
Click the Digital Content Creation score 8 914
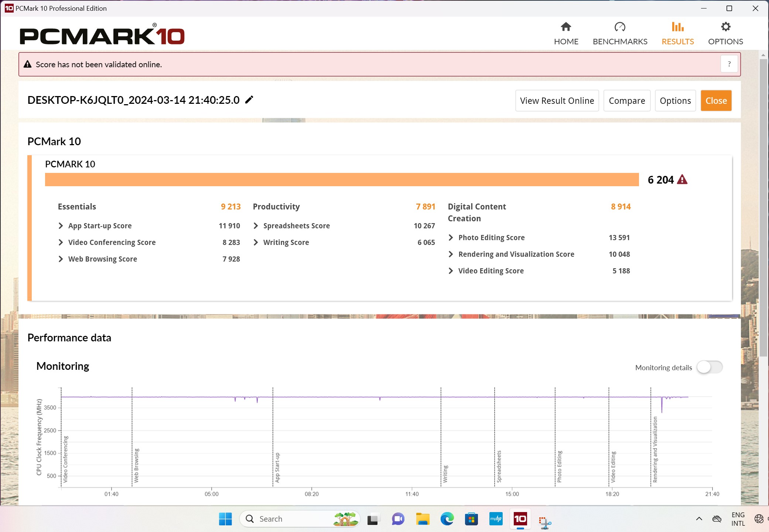point(621,207)
